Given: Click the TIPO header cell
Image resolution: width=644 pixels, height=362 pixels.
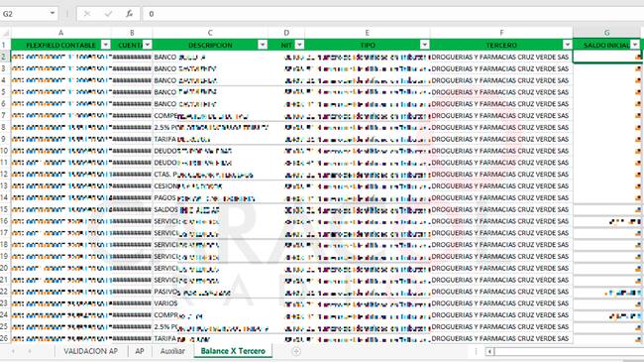Looking at the screenshot, I should click(x=368, y=45).
